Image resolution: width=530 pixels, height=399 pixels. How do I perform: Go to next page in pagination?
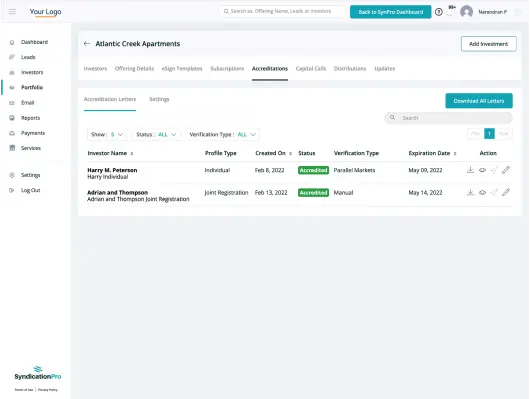point(503,134)
